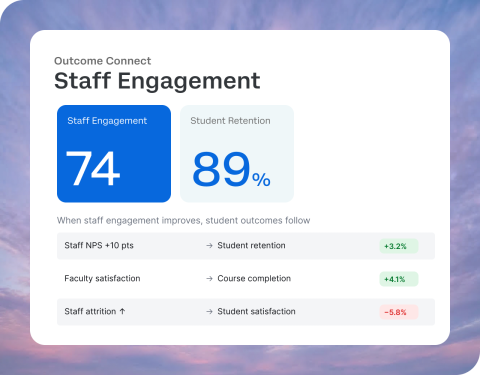The image size is (480, 375).
Task: Click the Student satisfaction outcome text
Action: (256, 311)
